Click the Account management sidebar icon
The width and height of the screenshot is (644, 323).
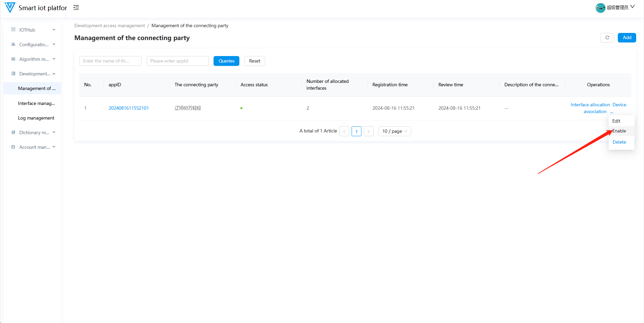pyautogui.click(x=13, y=147)
